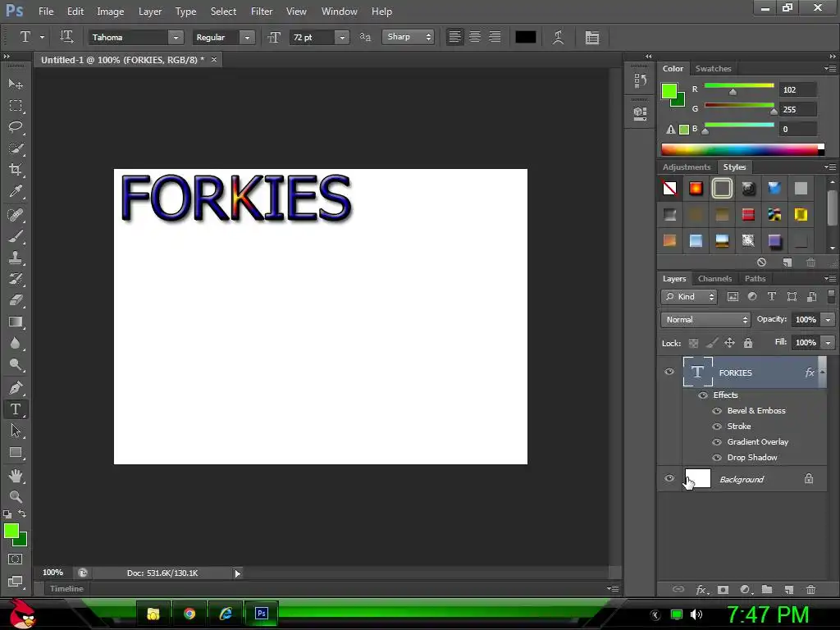
Task: Toggle Gradient Overlay effect visibility
Action: click(717, 442)
